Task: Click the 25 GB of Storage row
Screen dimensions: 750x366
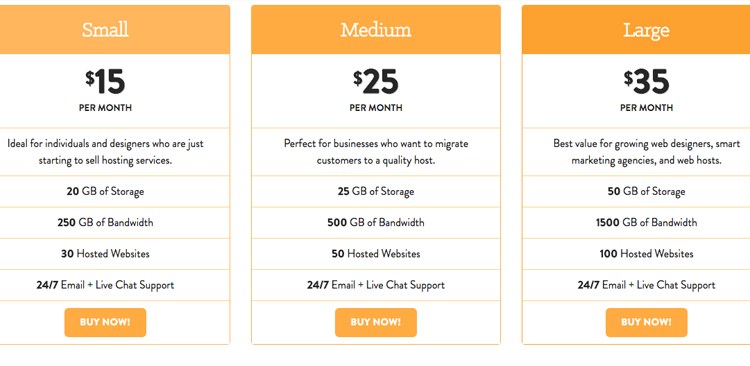Action: click(376, 192)
